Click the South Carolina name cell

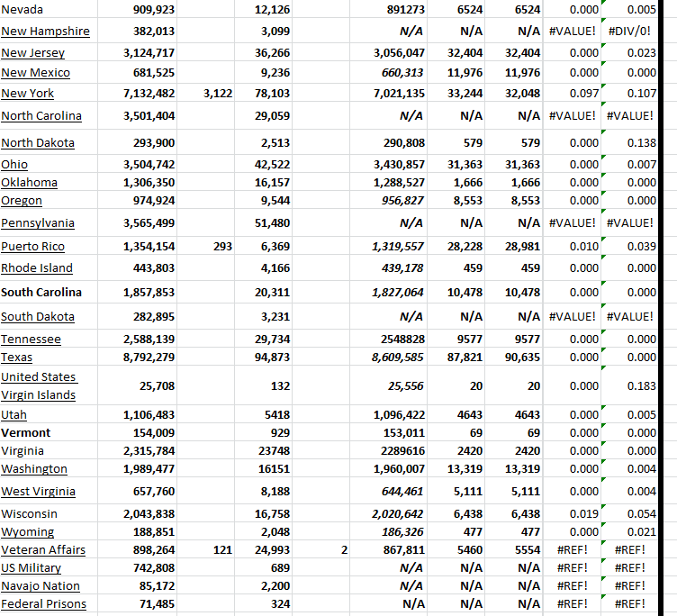(41, 293)
